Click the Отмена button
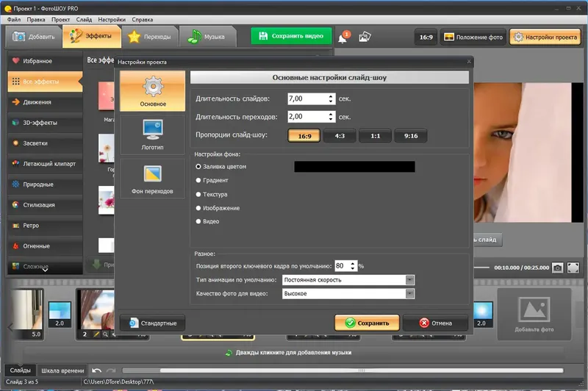This screenshot has height=391, width=588. (x=435, y=323)
